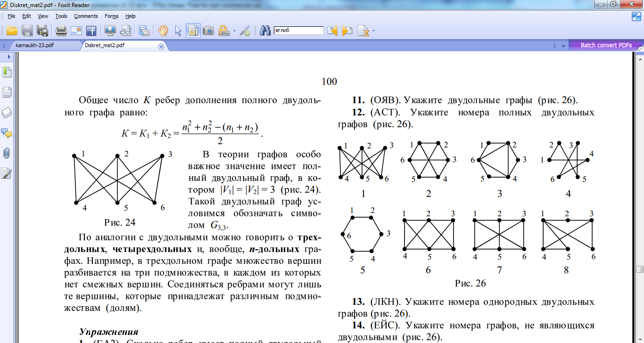Toggle the Select Text tool

click(x=193, y=31)
